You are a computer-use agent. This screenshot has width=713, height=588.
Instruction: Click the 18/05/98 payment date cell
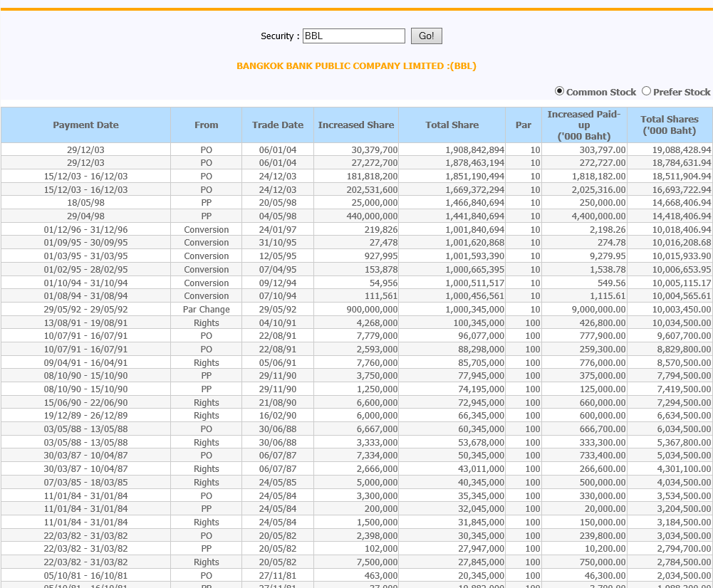pos(85,203)
